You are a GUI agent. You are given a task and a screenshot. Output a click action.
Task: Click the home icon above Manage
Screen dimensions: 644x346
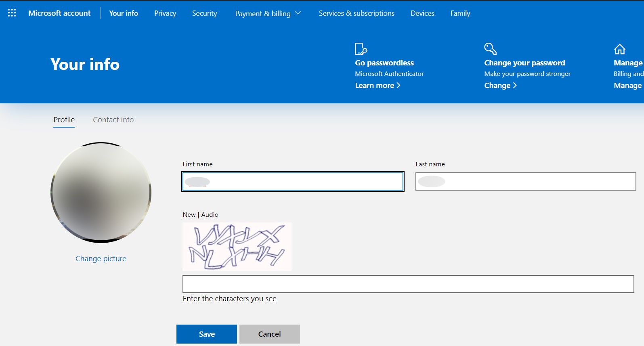(x=620, y=49)
